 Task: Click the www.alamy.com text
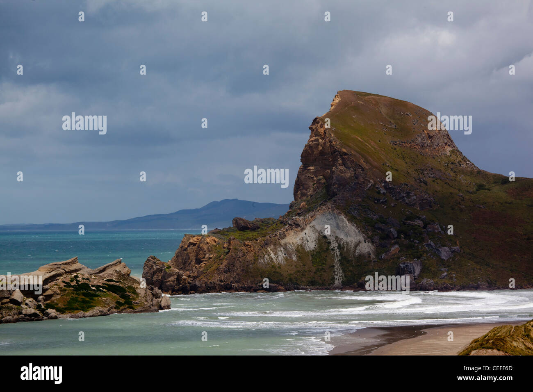(x=485, y=378)
